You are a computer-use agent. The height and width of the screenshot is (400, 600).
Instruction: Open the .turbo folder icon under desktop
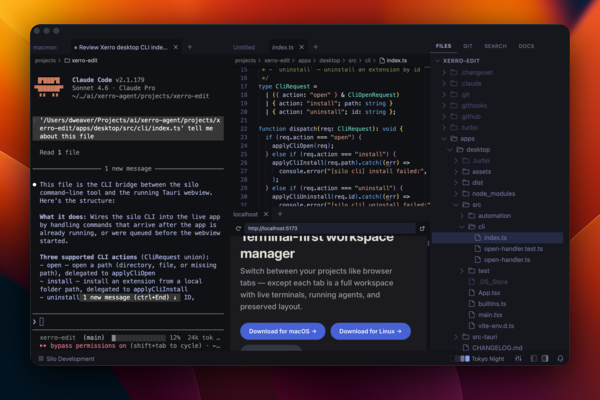466,161
